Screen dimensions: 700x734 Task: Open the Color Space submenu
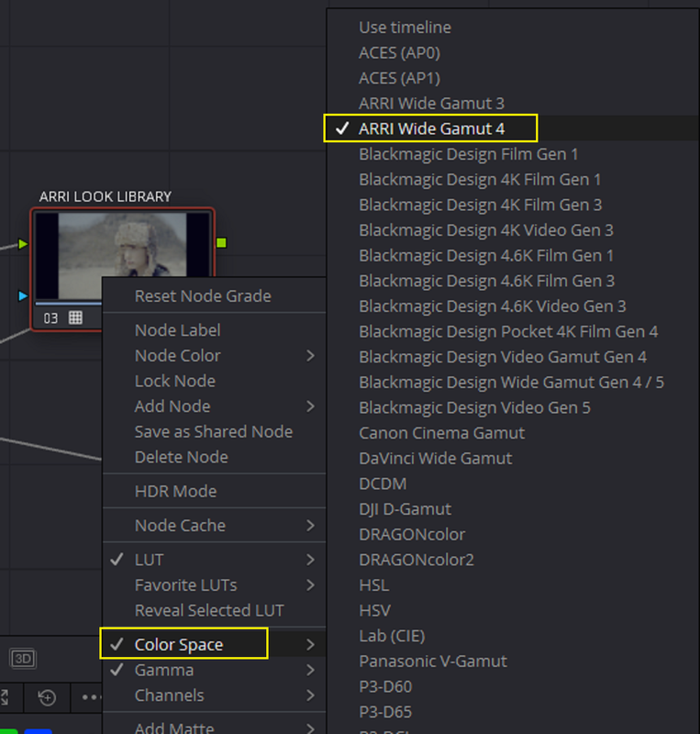pyautogui.click(x=215, y=644)
